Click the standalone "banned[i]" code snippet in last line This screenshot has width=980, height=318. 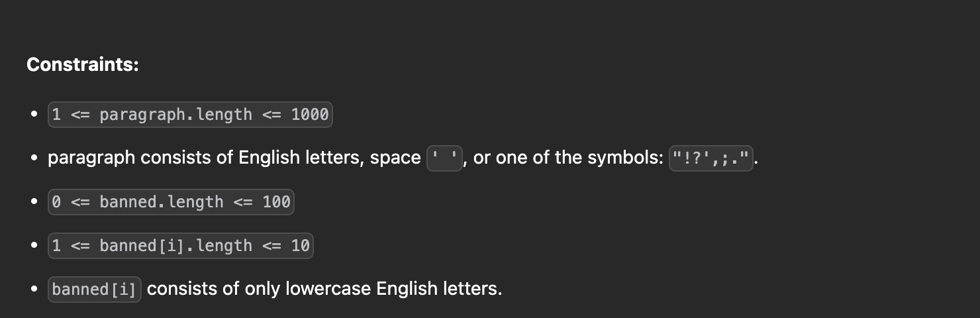pos(94,290)
